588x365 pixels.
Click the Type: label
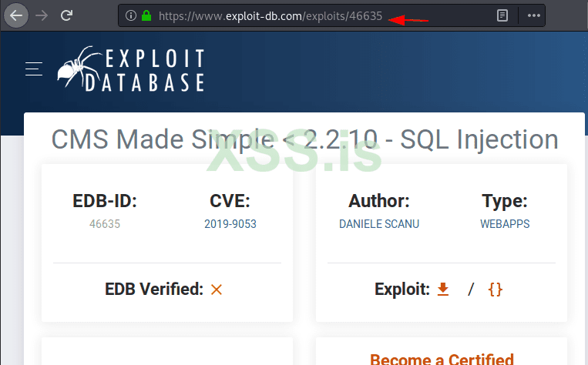click(x=505, y=201)
